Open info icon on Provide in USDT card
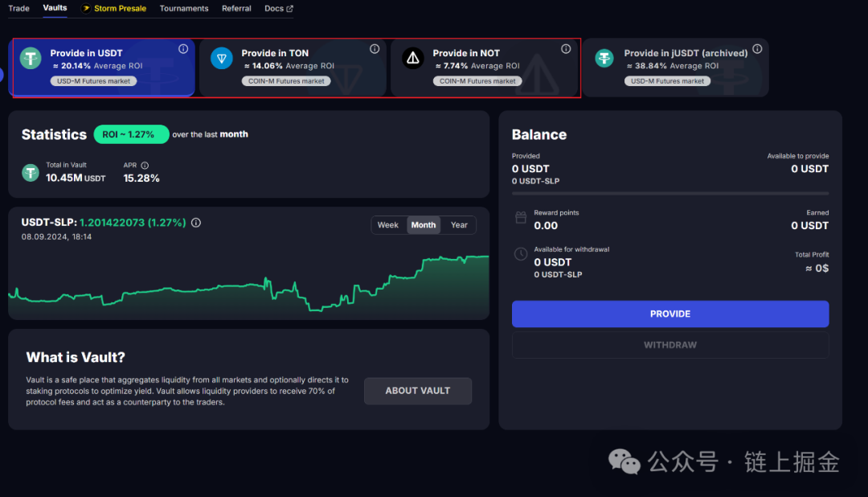Image resolution: width=868 pixels, height=497 pixels. [x=183, y=49]
